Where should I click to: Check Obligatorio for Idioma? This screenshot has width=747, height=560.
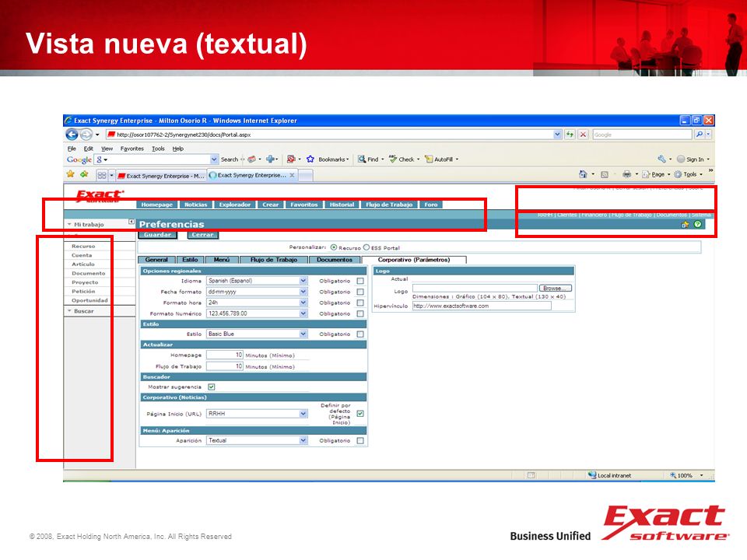360,281
